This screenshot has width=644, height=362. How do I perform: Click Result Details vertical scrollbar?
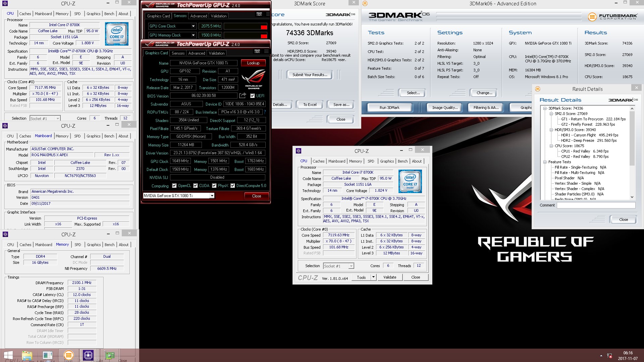pyautogui.click(x=632, y=153)
